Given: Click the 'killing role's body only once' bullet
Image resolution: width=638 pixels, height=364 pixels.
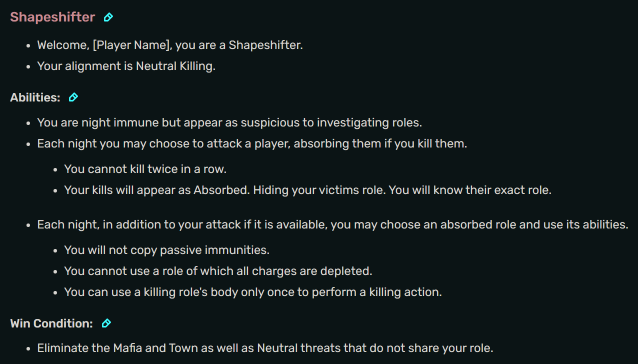Looking at the screenshot, I should (253, 292).
